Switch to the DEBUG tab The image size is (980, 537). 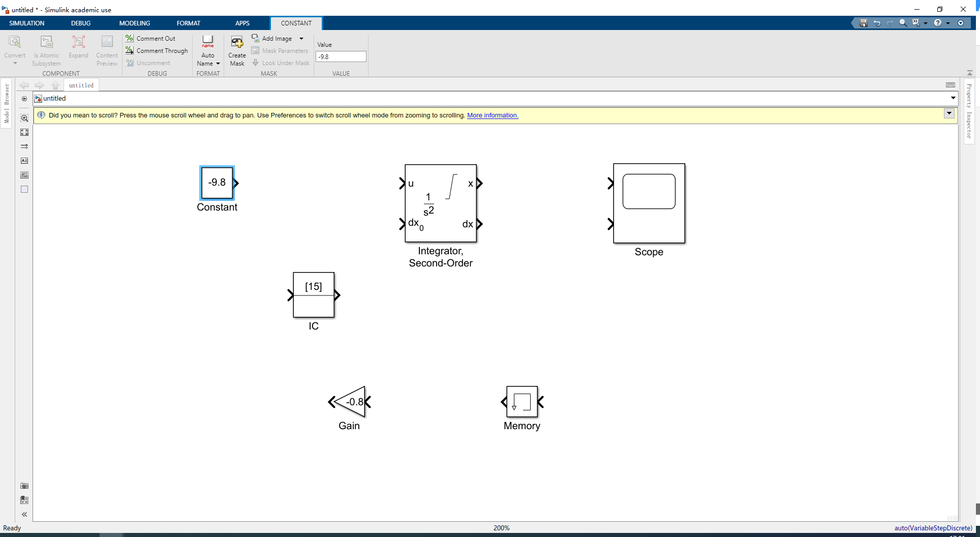pyautogui.click(x=81, y=23)
